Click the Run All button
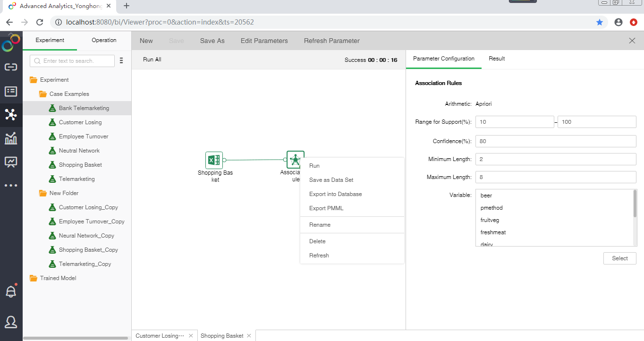 point(152,60)
